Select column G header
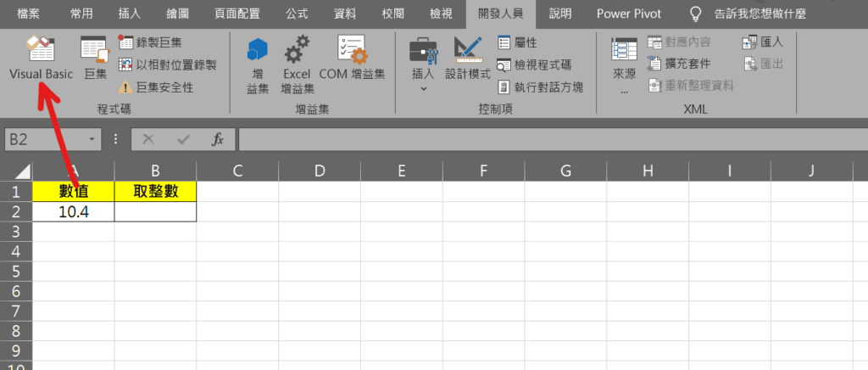This screenshot has height=370, width=868. click(565, 171)
